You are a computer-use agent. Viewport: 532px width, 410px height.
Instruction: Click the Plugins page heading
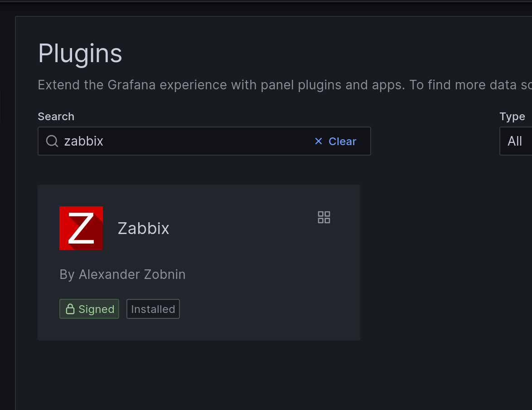pos(80,54)
